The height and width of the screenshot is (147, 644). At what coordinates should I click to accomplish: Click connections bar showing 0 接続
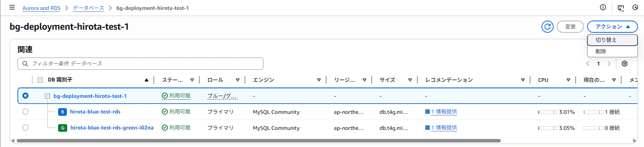(x=593, y=128)
